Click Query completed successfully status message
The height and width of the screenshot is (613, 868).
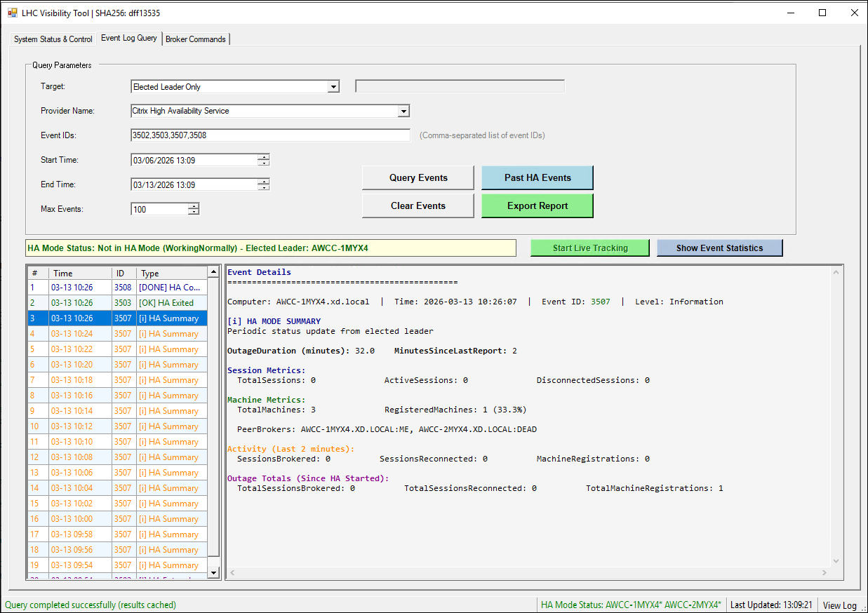point(91,605)
